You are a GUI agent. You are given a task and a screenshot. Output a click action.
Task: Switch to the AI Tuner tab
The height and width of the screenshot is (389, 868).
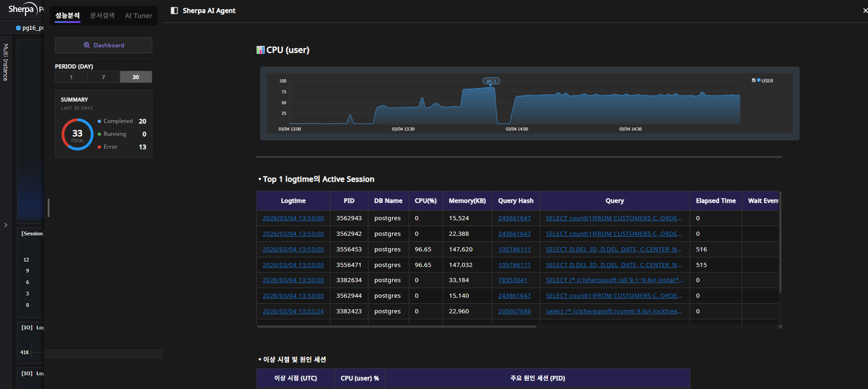pyautogui.click(x=139, y=16)
